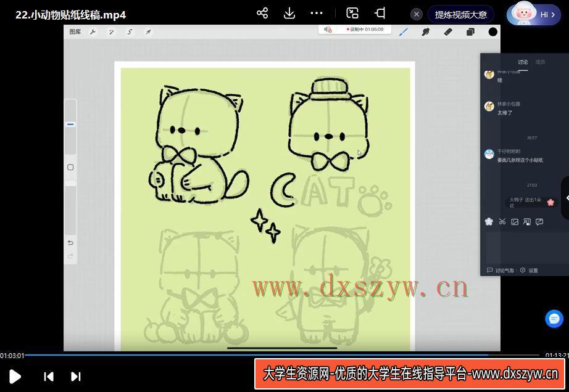Screen dimensions: 569x392
Task: Open the more options ellipsis menu
Action: 317,14
